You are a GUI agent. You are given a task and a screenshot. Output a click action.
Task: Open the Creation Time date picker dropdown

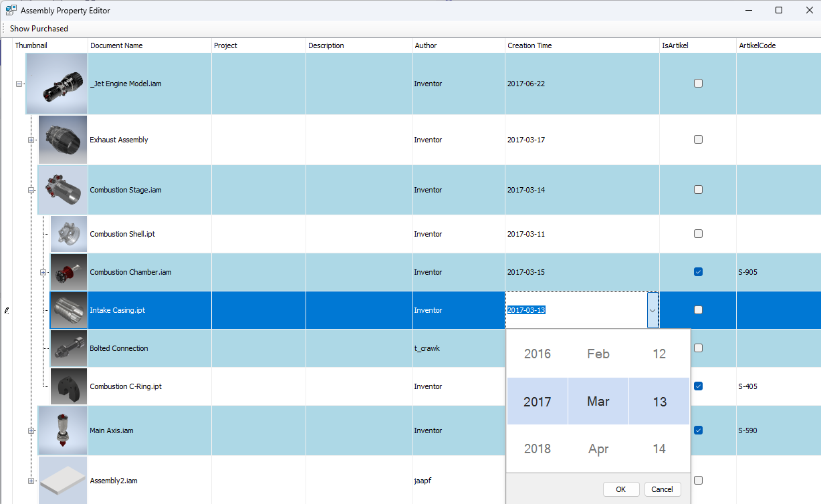[x=653, y=309]
